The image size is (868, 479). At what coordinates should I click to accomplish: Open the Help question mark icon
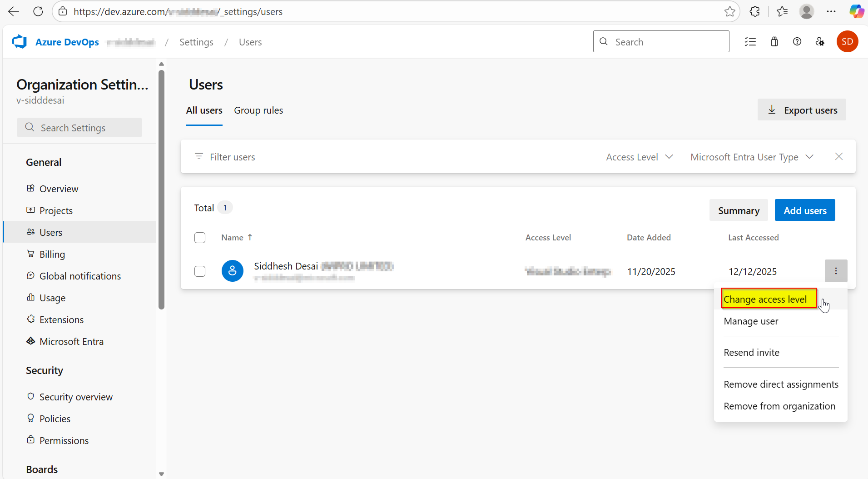click(797, 42)
